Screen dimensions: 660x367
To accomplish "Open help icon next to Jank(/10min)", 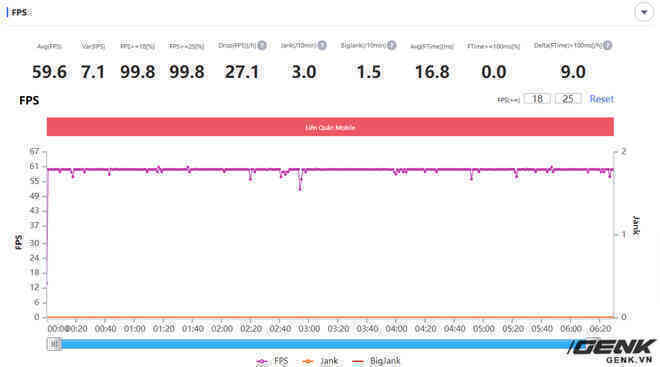I will point(322,45).
